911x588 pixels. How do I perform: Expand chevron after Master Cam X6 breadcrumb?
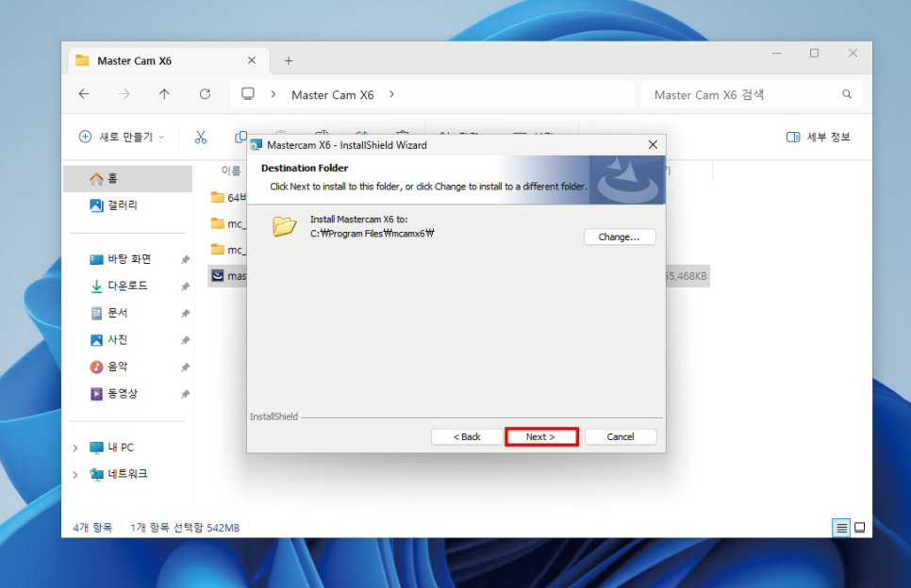[x=391, y=94]
